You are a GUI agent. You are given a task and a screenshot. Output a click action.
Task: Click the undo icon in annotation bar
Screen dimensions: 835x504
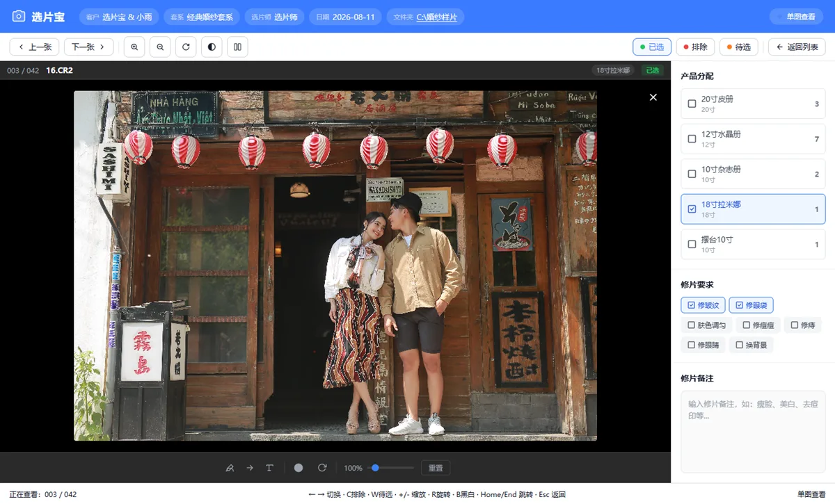point(322,468)
